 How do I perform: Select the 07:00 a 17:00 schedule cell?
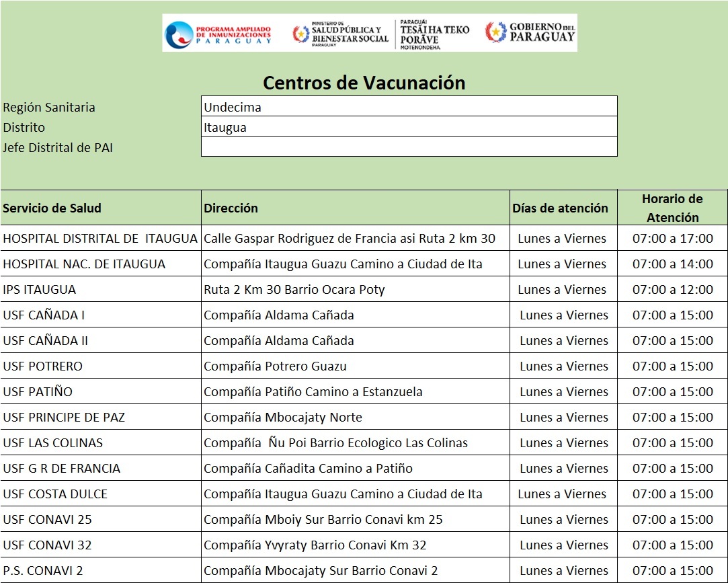point(672,238)
